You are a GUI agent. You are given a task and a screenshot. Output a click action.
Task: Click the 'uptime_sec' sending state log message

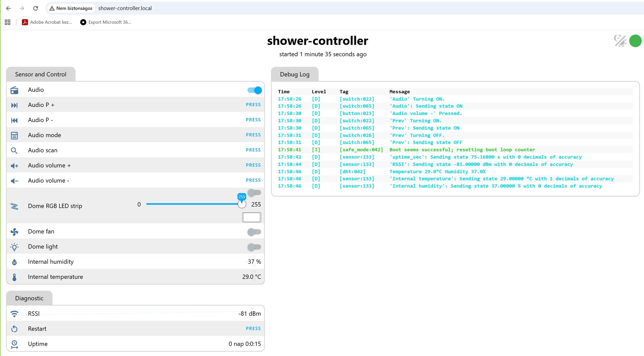485,157
